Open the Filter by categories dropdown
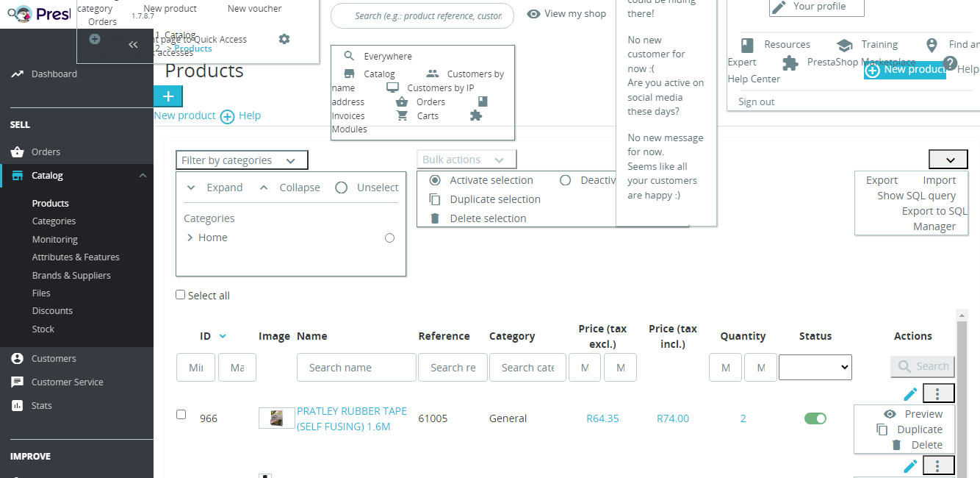980x478 pixels. tap(242, 160)
